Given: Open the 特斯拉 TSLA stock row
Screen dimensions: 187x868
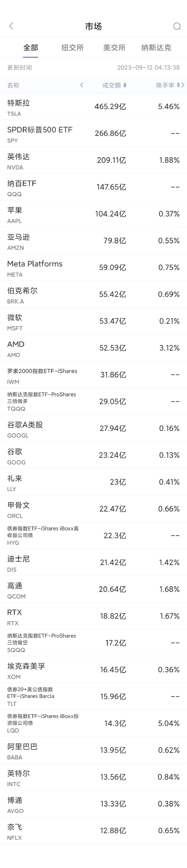Looking at the screenshot, I should [x=93, y=107].
